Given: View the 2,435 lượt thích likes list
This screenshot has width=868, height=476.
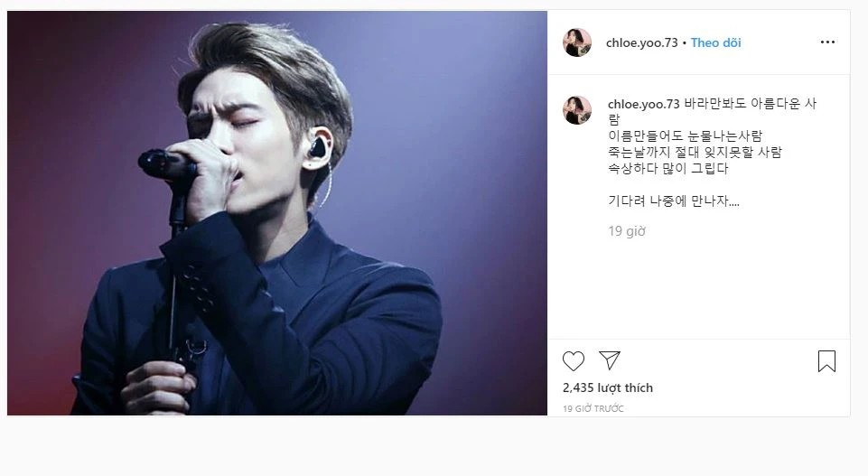Looking at the screenshot, I should [x=608, y=387].
